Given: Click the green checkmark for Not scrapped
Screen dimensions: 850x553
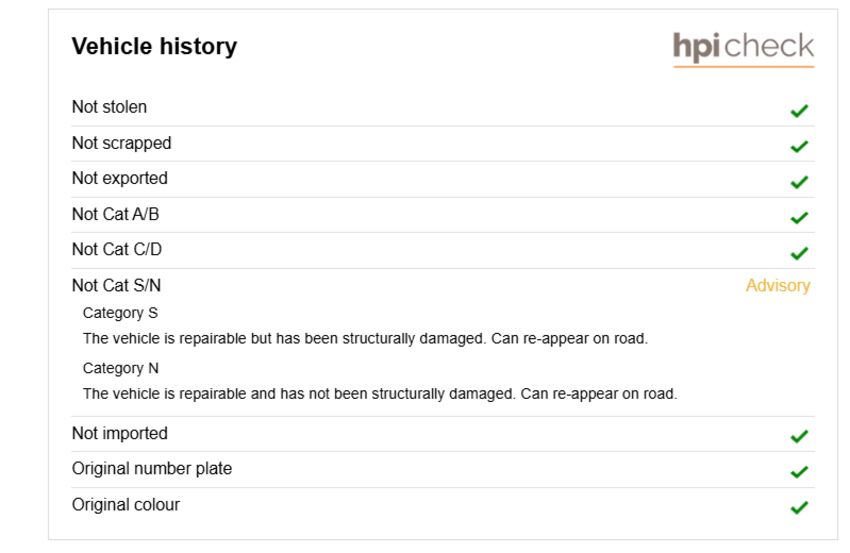Looking at the screenshot, I should 799,146.
